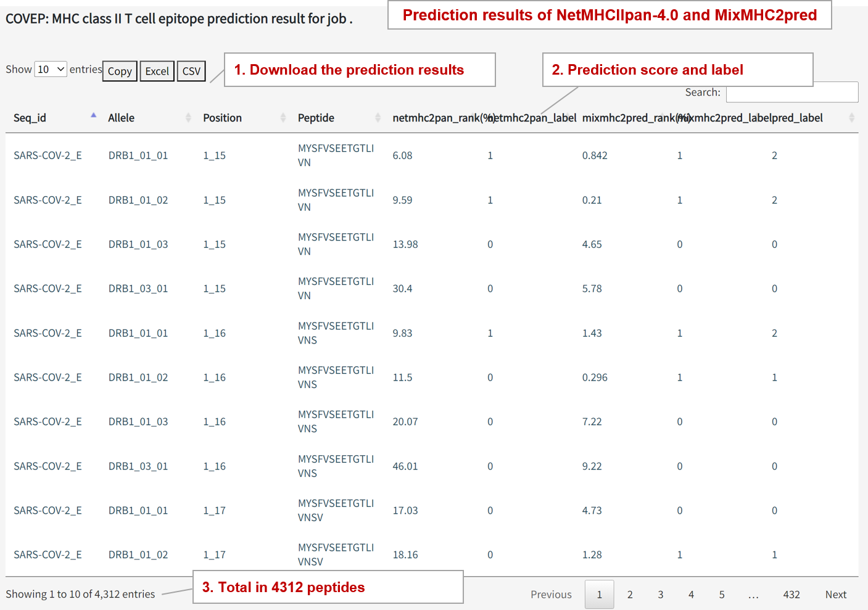Sort by pred_label column sort arrow
The height and width of the screenshot is (610, 868).
[851, 118]
